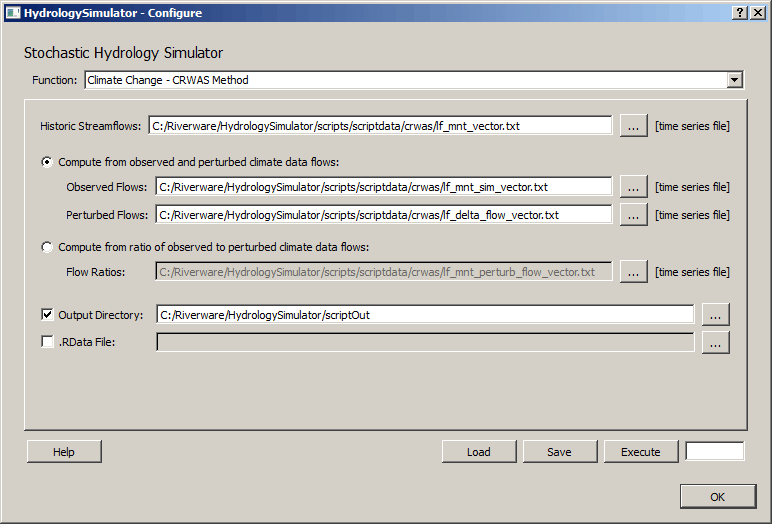The width and height of the screenshot is (772, 524).
Task: Browse for Flow Ratios file
Action: click(634, 272)
